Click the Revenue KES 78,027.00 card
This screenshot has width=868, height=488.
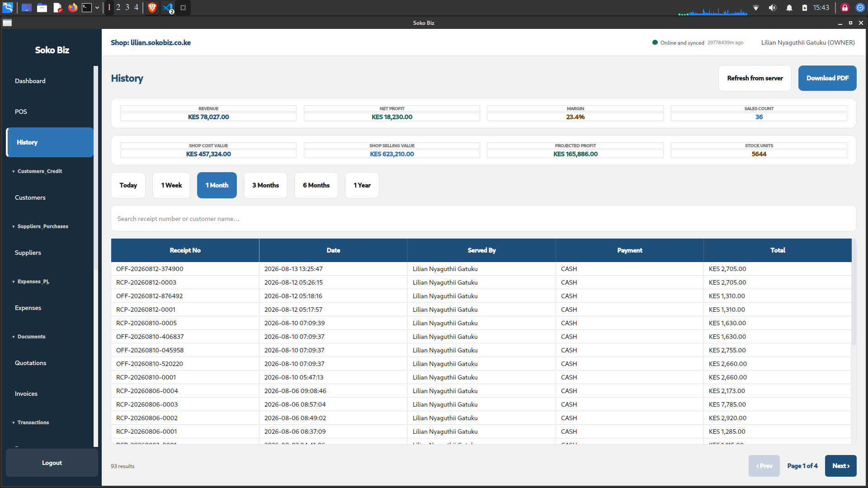tap(208, 113)
